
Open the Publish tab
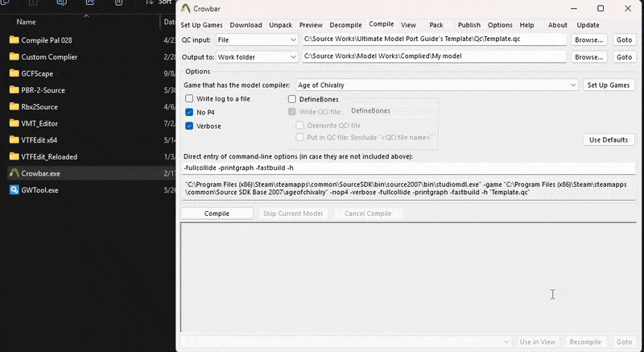click(469, 25)
